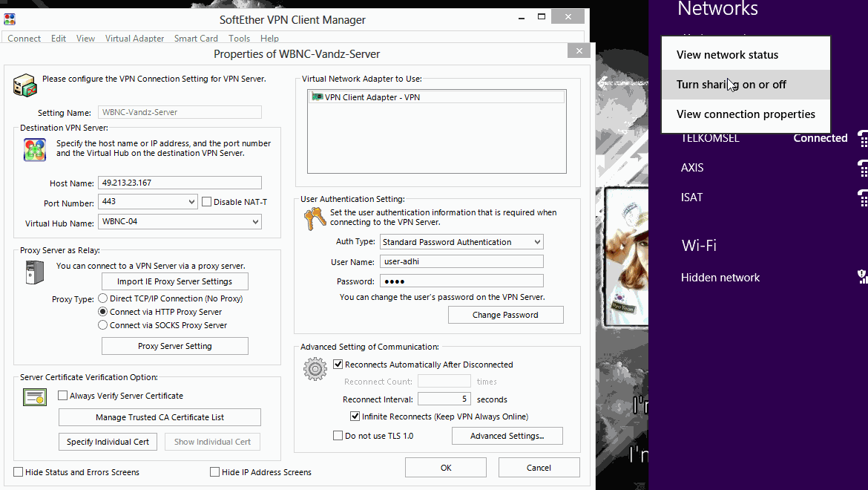Open the Tools menu

point(239,38)
